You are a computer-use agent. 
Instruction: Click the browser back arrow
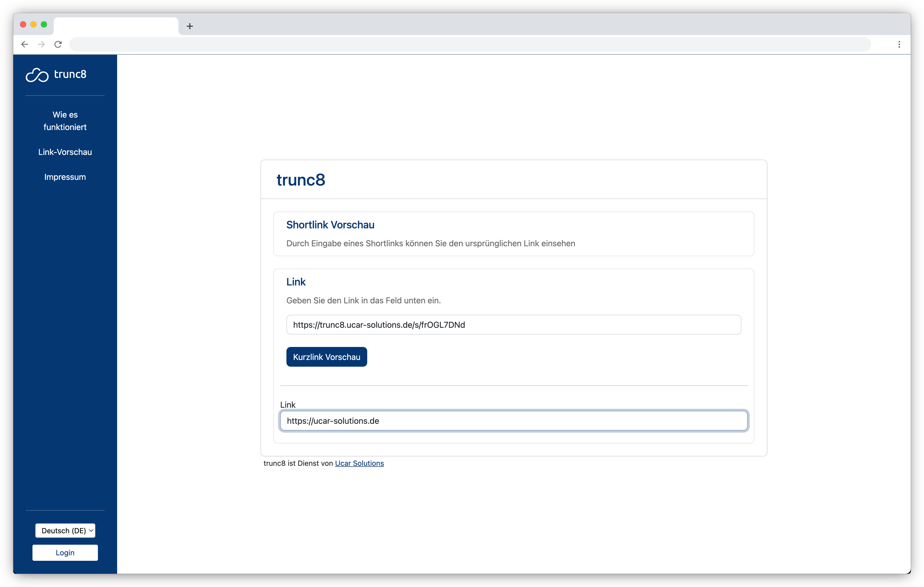(25, 44)
